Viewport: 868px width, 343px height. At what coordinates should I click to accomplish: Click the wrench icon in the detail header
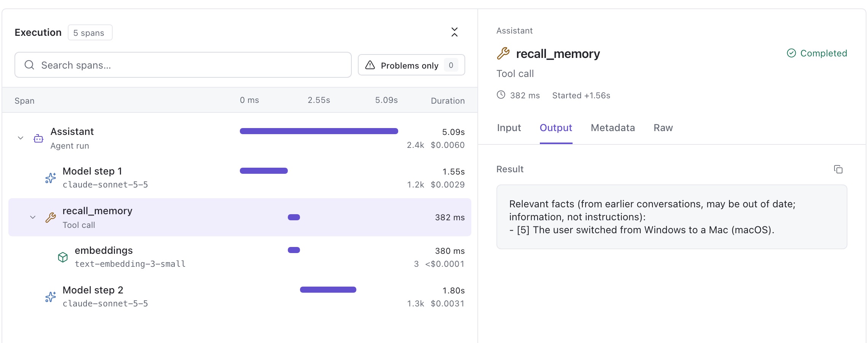pyautogui.click(x=503, y=53)
